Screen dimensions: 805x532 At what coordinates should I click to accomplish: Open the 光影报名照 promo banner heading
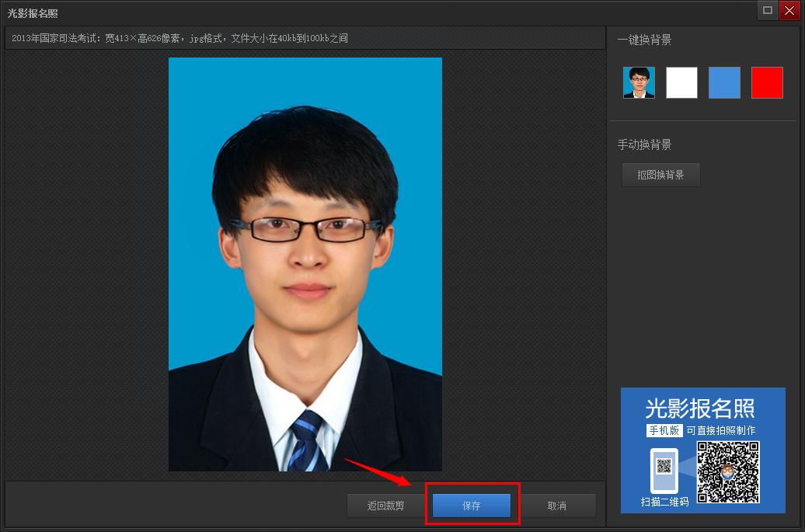pos(699,409)
